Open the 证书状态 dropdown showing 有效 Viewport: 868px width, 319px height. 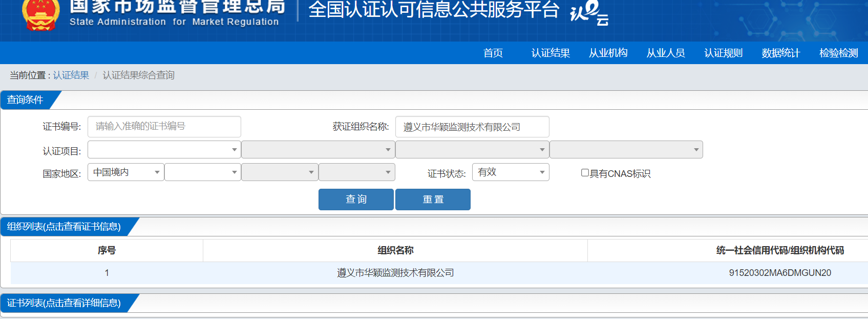[x=511, y=172]
